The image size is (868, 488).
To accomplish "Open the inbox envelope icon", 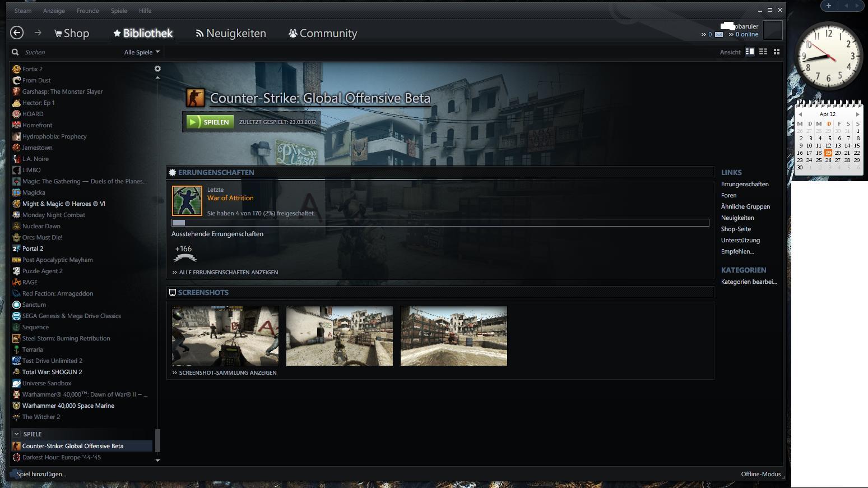I will (719, 35).
